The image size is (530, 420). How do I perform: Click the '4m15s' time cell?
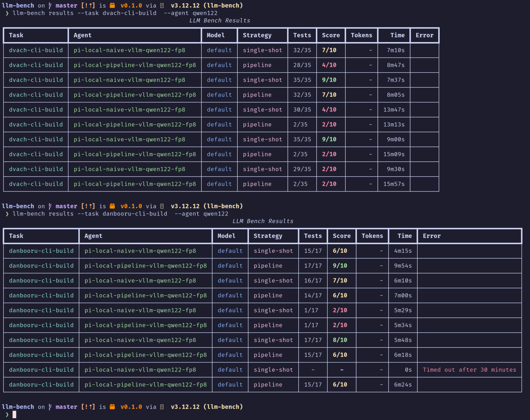click(x=403, y=251)
